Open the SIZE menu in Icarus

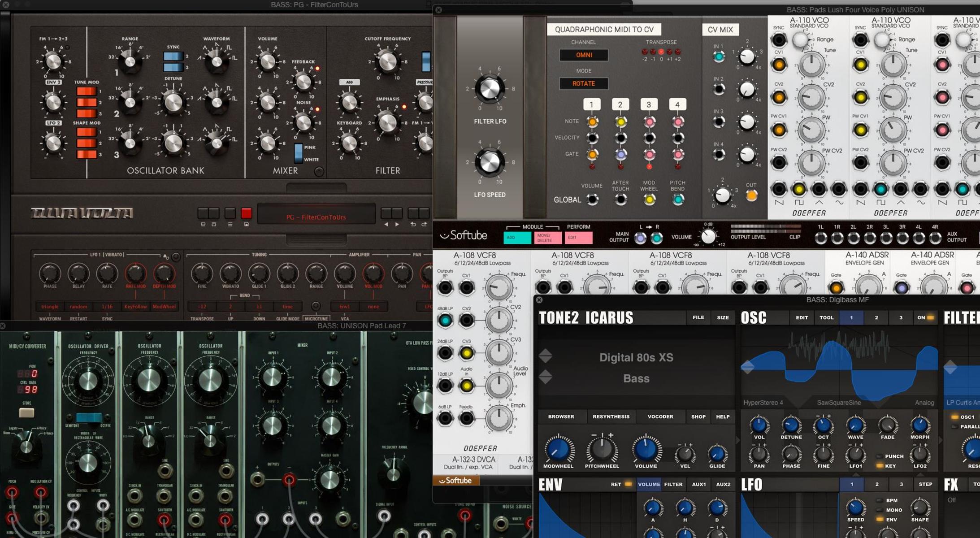[x=723, y=318]
